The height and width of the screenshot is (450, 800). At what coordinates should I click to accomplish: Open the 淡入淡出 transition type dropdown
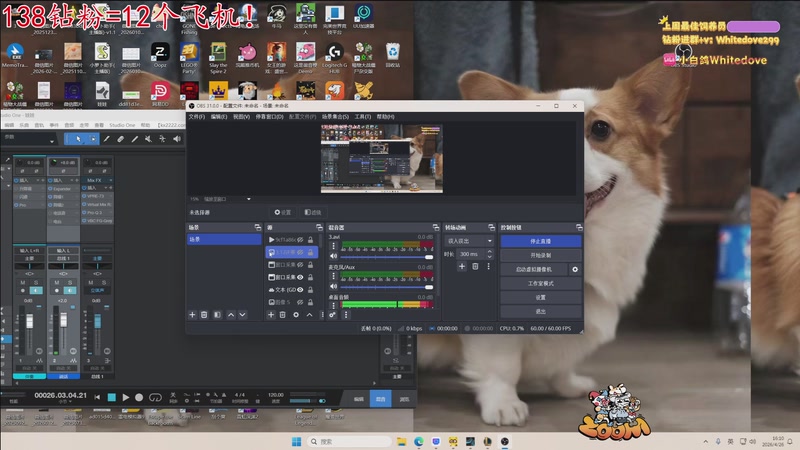click(469, 240)
